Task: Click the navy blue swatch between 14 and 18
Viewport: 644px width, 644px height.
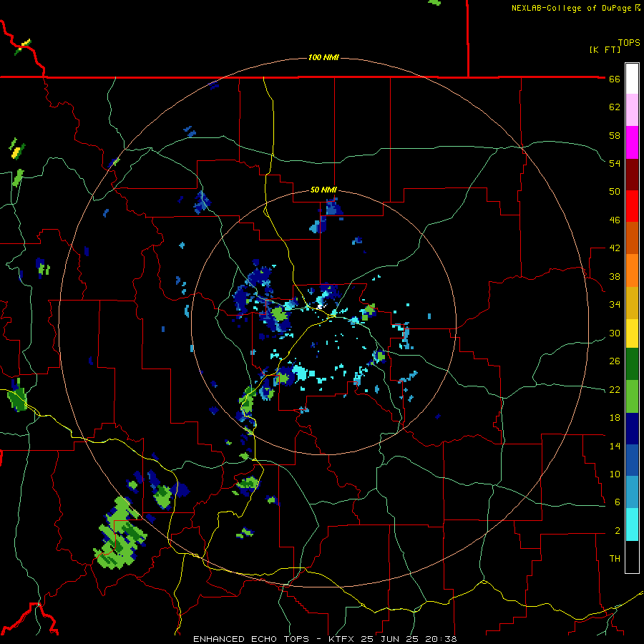Action: click(632, 429)
